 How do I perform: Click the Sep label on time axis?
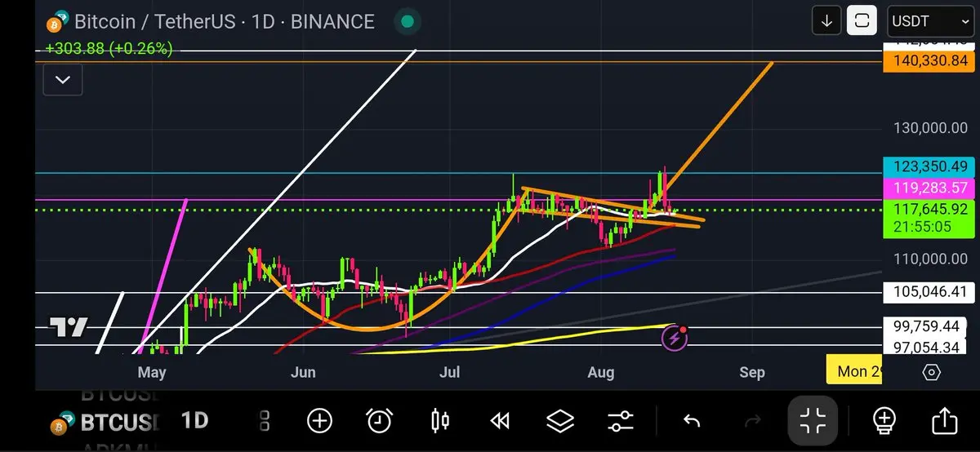pos(752,373)
